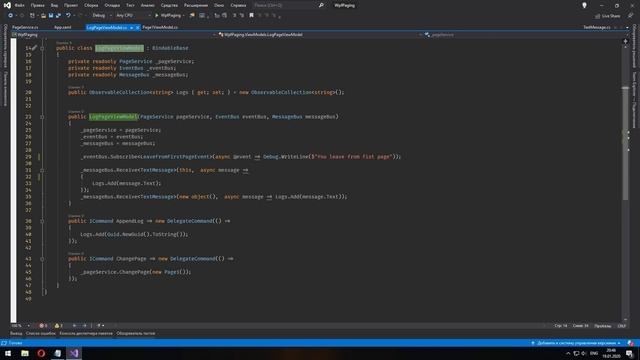Open the Сборка menu
This screenshot has height=360, width=640.
(91, 5)
